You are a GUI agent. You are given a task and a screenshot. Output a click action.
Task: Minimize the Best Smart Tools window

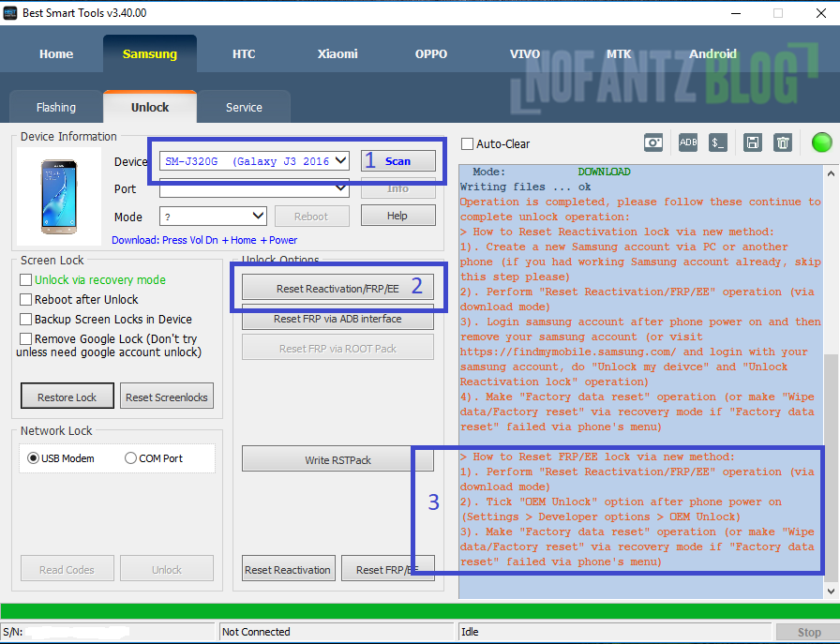click(x=736, y=13)
